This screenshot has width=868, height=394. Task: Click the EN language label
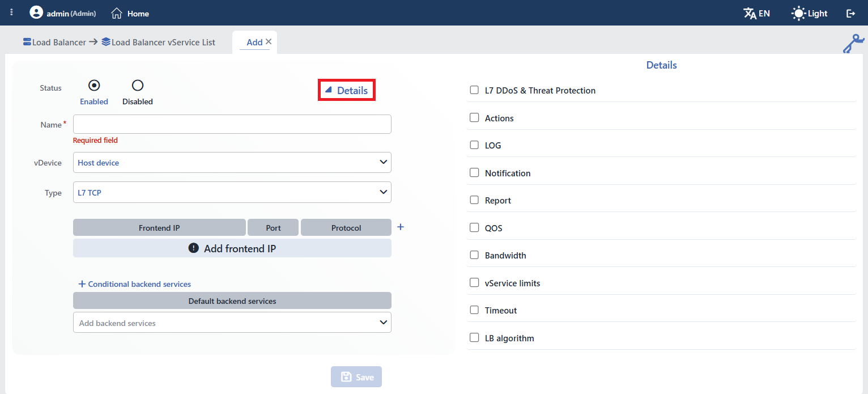(x=764, y=13)
